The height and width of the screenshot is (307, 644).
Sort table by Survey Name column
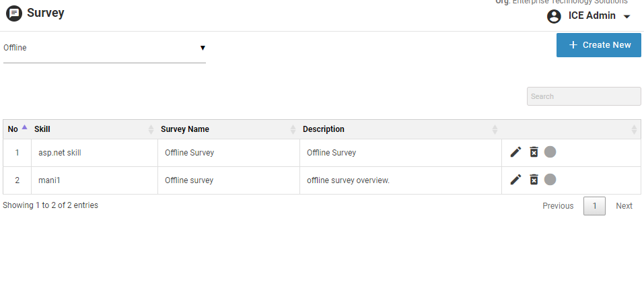(x=293, y=129)
